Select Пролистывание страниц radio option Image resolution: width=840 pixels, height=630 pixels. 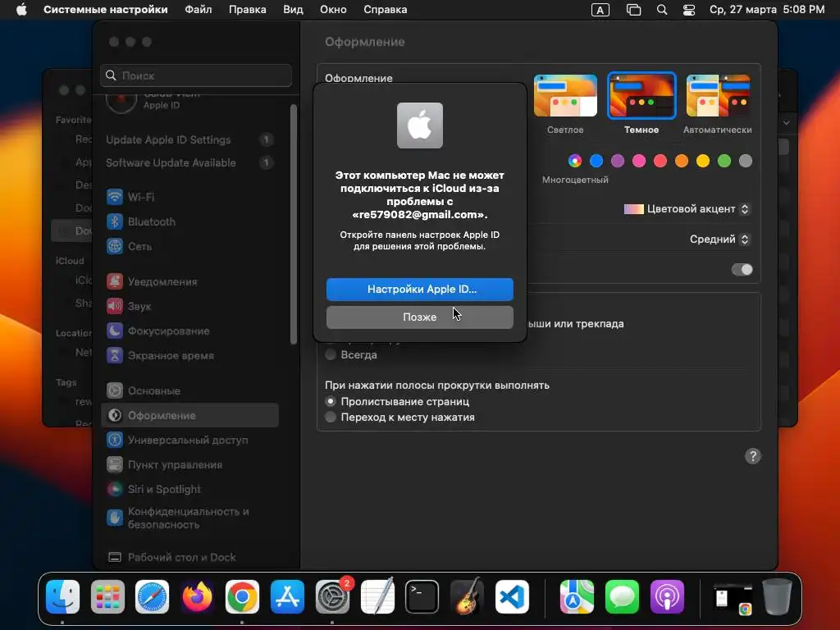tap(331, 401)
